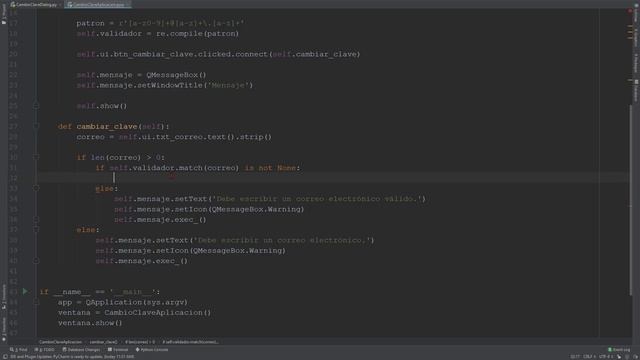
Task: Click the inspections profile icon in status bar
Action: 627,357
